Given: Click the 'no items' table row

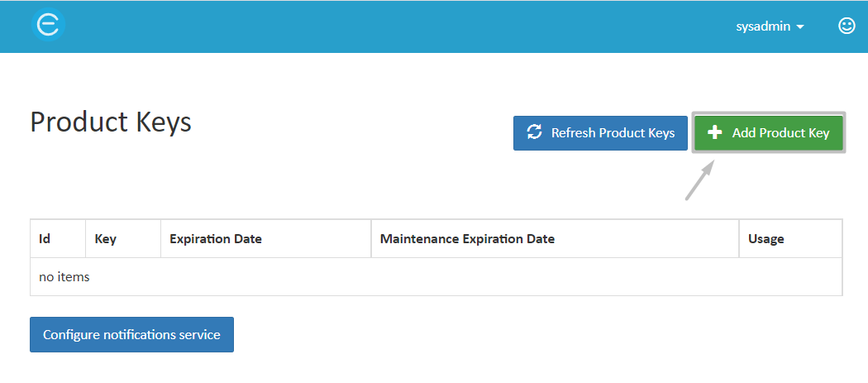Looking at the screenshot, I should [436, 276].
